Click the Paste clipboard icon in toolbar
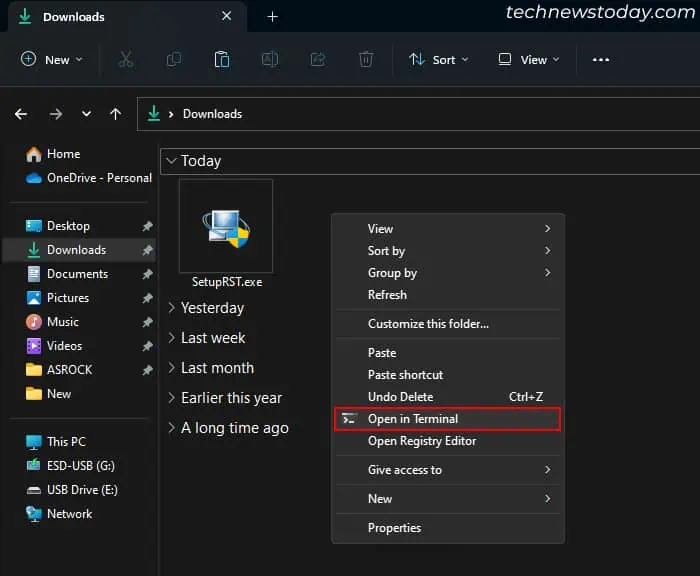The width and height of the screenshot is (700, 576). click(x=222, y=60)
